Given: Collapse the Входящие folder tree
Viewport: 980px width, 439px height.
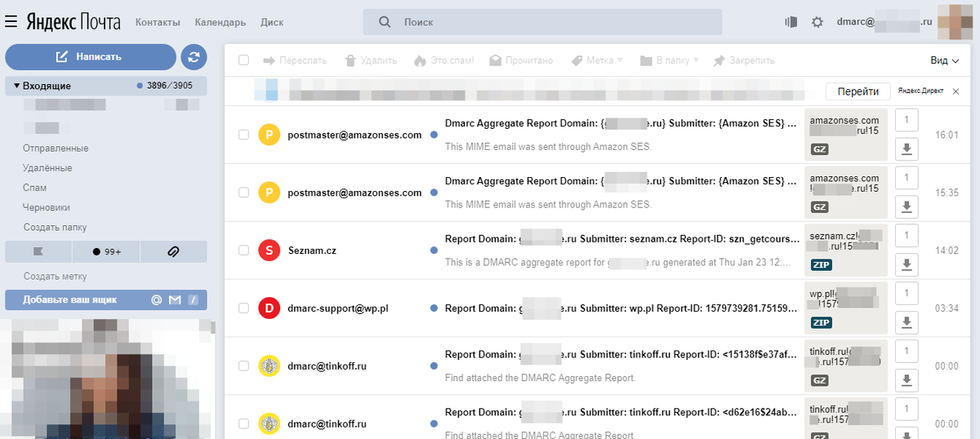Looking at the screenshot, I should [x=16, y=86].
